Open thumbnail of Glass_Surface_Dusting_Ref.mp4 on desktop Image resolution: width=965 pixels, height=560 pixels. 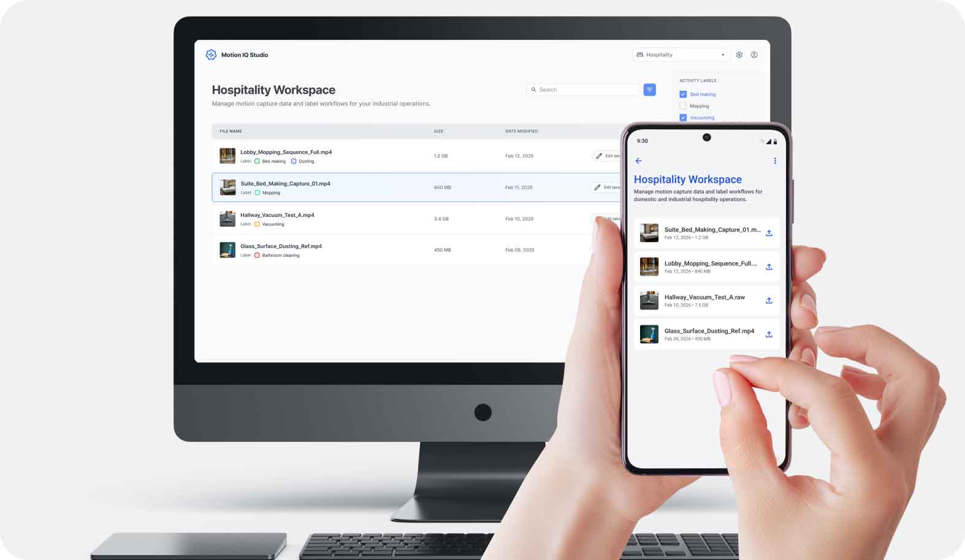click(227, 250)
